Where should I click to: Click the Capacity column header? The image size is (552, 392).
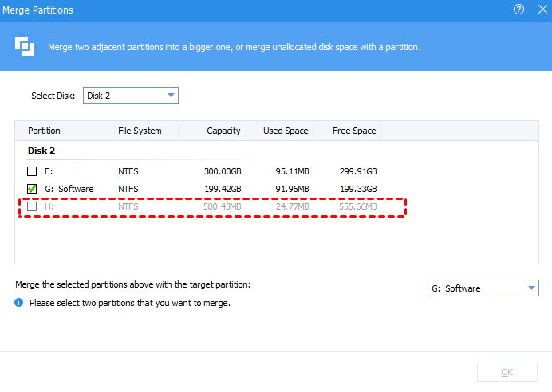223,131
